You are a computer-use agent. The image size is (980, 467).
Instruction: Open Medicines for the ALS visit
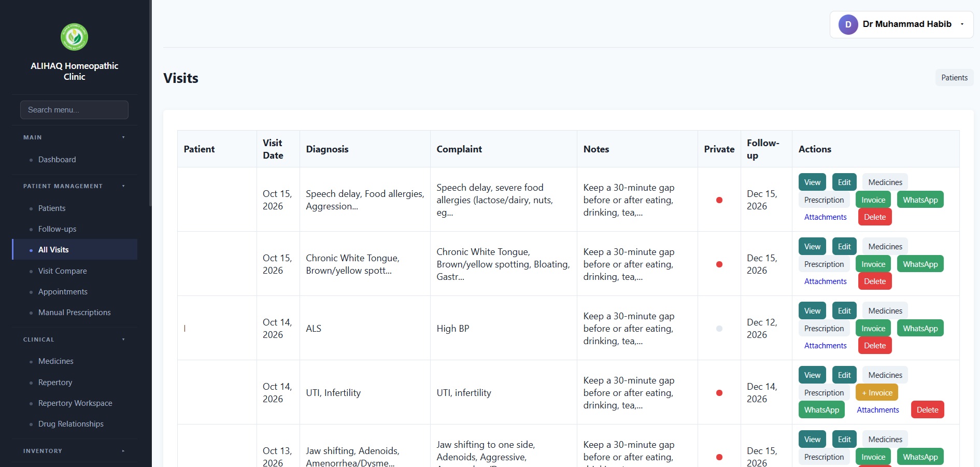pos(885,311)
